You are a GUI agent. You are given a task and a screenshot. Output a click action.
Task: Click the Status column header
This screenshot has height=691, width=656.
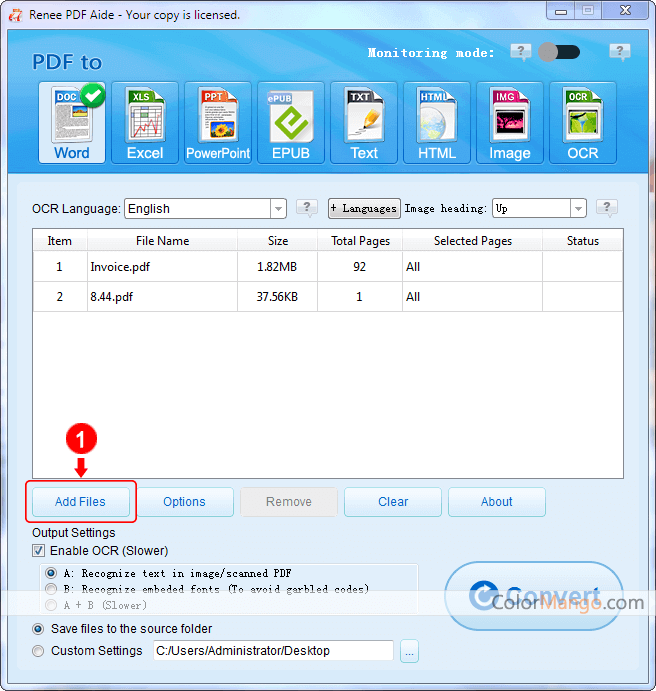pyautogui.click(x=582, y=241)
